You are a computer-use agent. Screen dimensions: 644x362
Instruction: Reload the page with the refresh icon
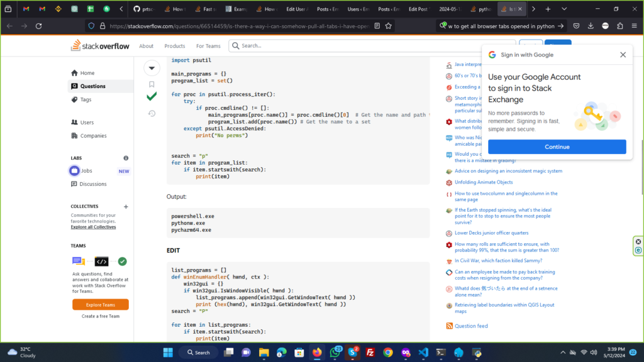(x=38, y=26)
